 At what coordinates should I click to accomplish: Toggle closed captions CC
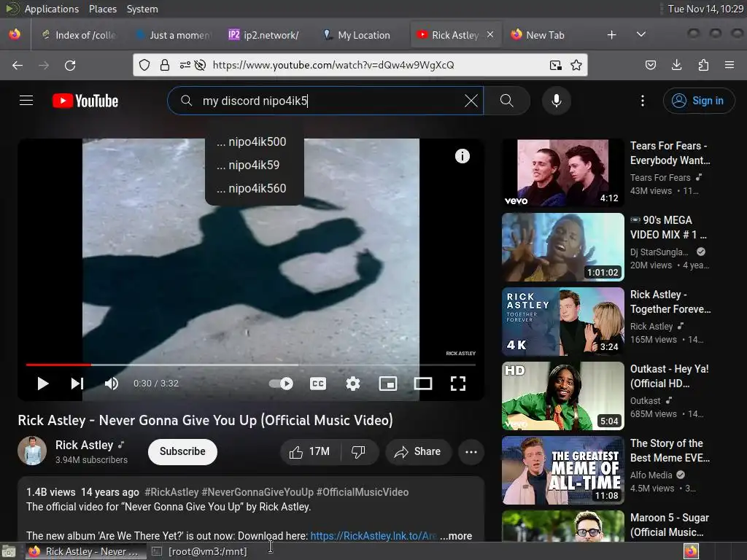[318, 384]
